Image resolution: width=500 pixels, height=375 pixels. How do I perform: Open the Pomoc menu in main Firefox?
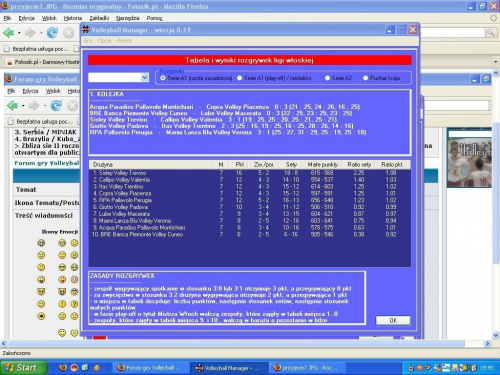point(154,18)
